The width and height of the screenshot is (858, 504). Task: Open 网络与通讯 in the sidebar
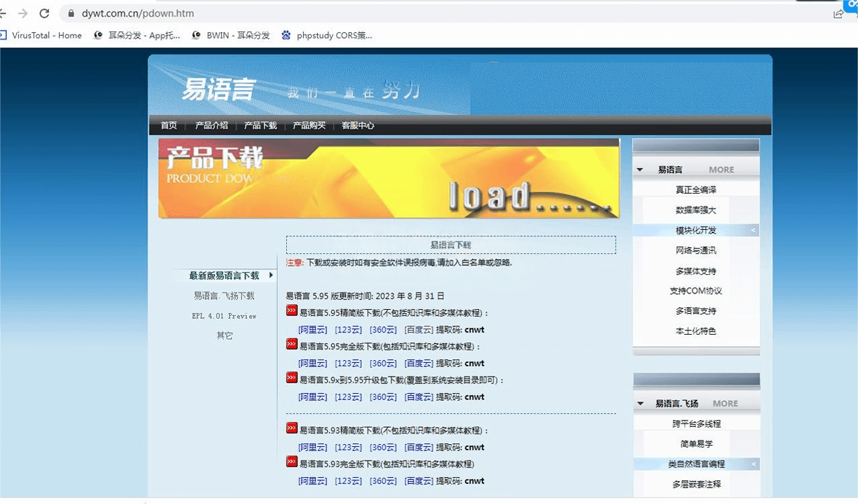tap(696, 251)
